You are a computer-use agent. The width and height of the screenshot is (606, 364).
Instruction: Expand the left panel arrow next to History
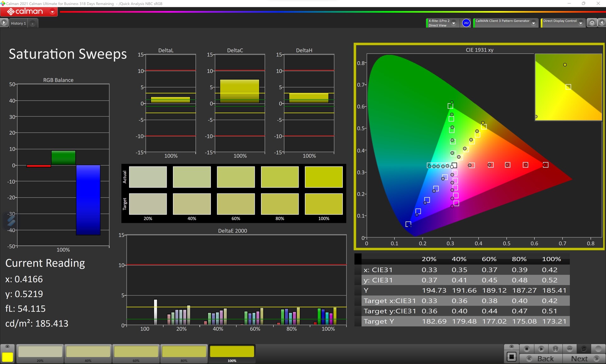click(x=4, y=23)
